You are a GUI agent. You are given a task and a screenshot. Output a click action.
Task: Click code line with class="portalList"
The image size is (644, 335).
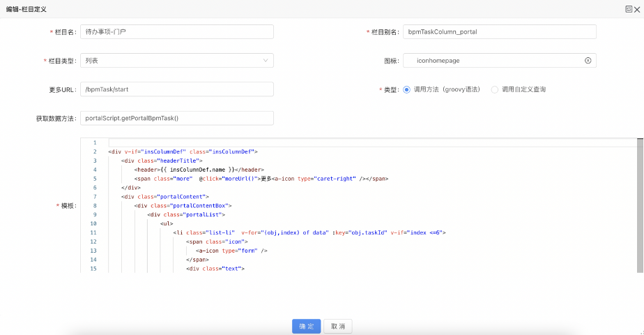coord(187,215)
